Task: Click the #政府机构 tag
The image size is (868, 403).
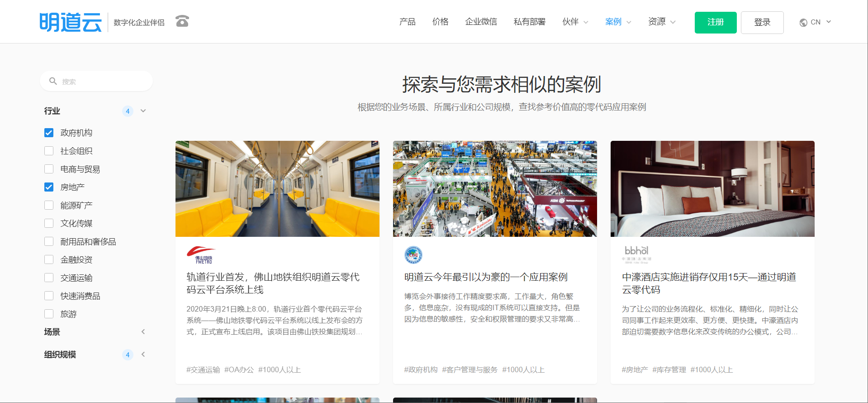Action: pyautogui.click(x=421, y=370)
